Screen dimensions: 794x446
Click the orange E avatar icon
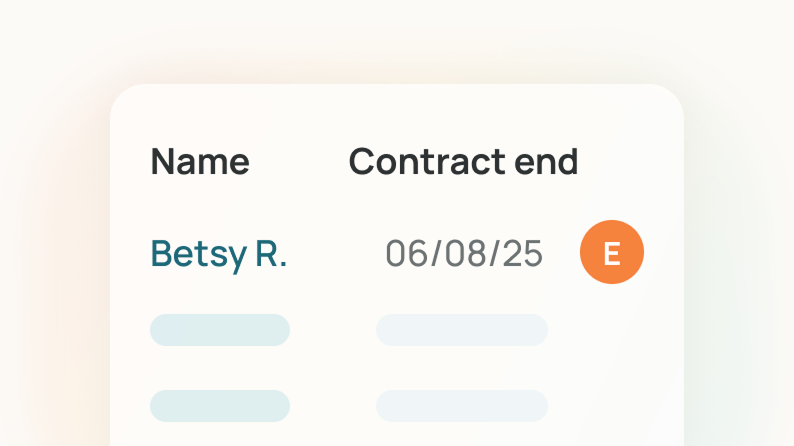[612, 253]
